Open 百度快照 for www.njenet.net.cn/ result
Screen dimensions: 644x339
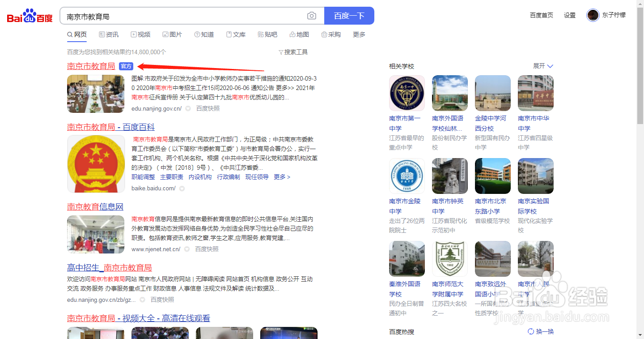(207, 249)
